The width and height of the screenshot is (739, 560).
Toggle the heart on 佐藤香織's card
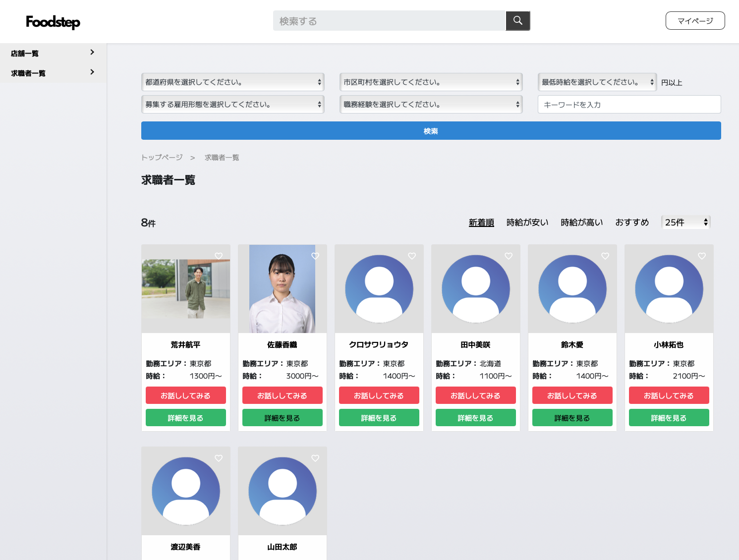click(315, 256)
